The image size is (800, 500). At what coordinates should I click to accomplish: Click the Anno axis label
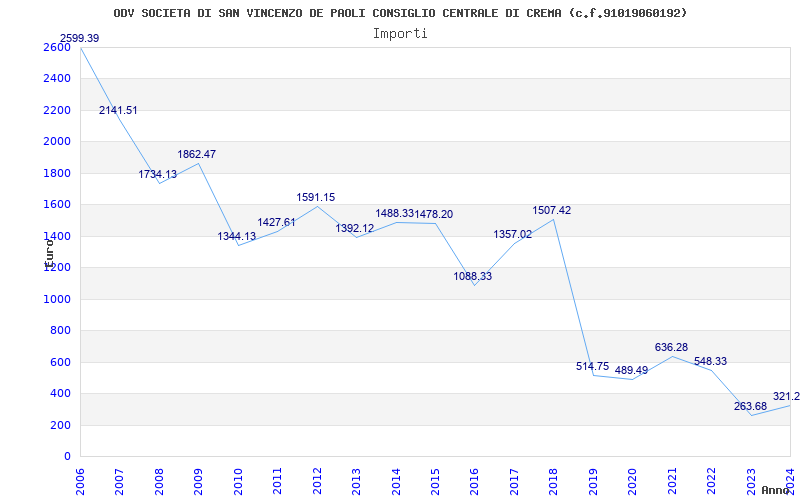(774, 490)
